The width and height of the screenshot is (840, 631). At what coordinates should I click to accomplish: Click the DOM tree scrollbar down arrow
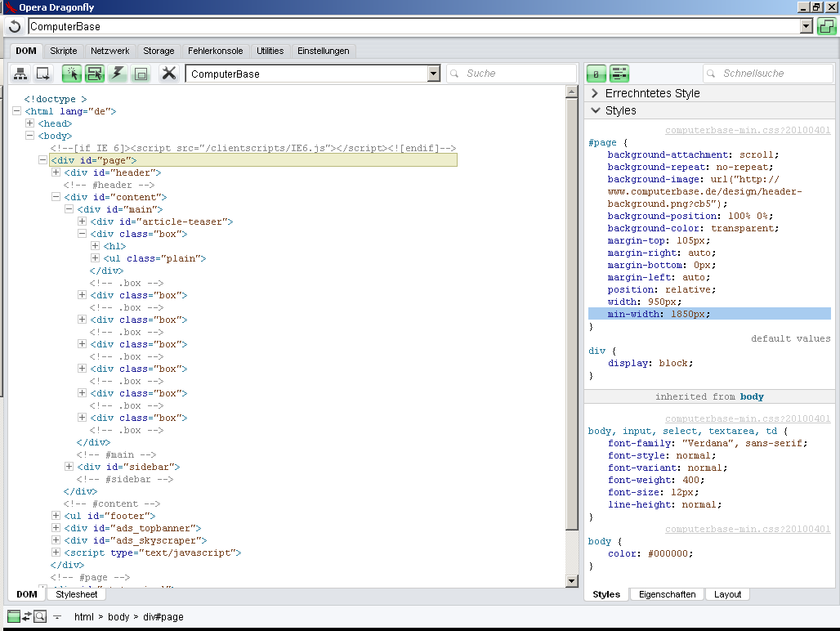point(572,580)
